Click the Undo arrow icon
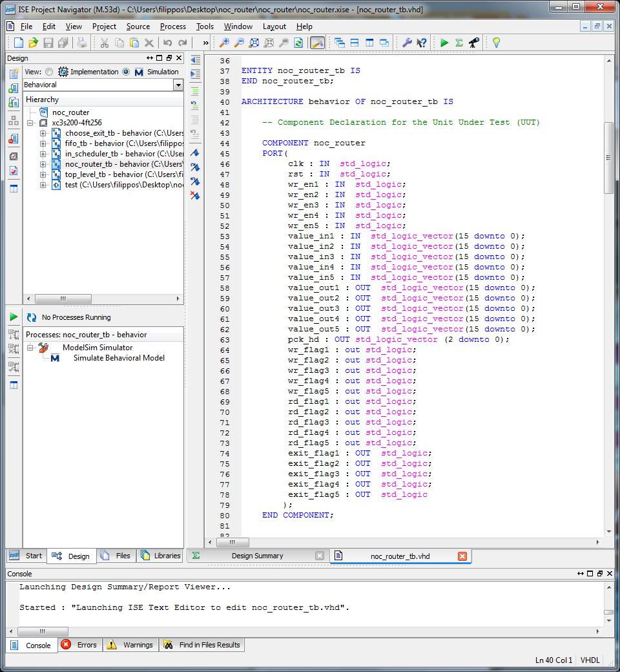620x672 pixels. pos(167,43)
